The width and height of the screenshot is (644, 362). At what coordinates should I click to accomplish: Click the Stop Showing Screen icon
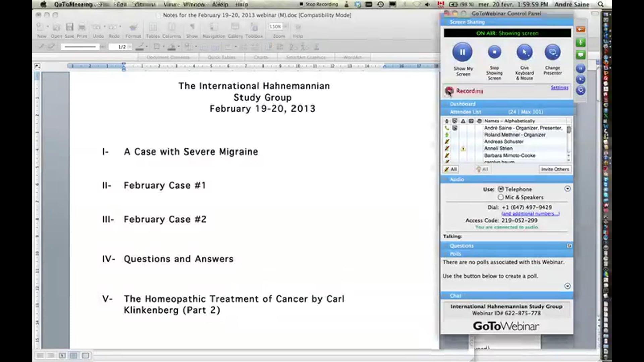tap(494, 52)
